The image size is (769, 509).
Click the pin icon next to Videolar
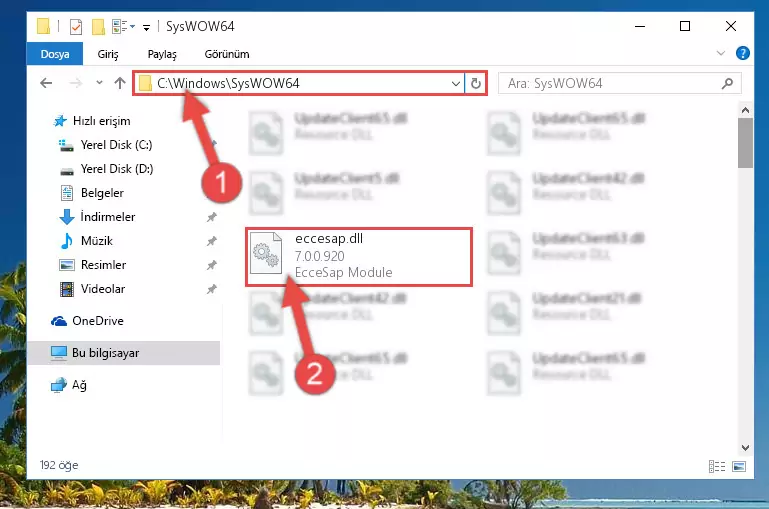click(211, 289)
